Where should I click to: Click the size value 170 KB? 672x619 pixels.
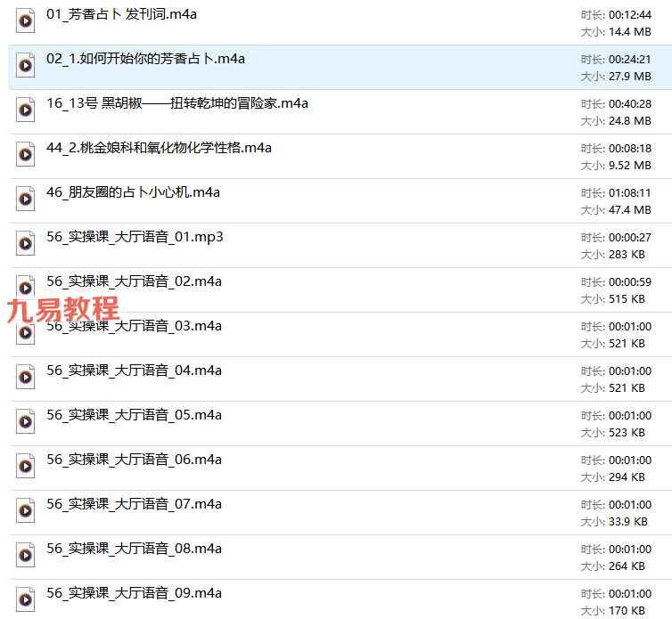627,611
